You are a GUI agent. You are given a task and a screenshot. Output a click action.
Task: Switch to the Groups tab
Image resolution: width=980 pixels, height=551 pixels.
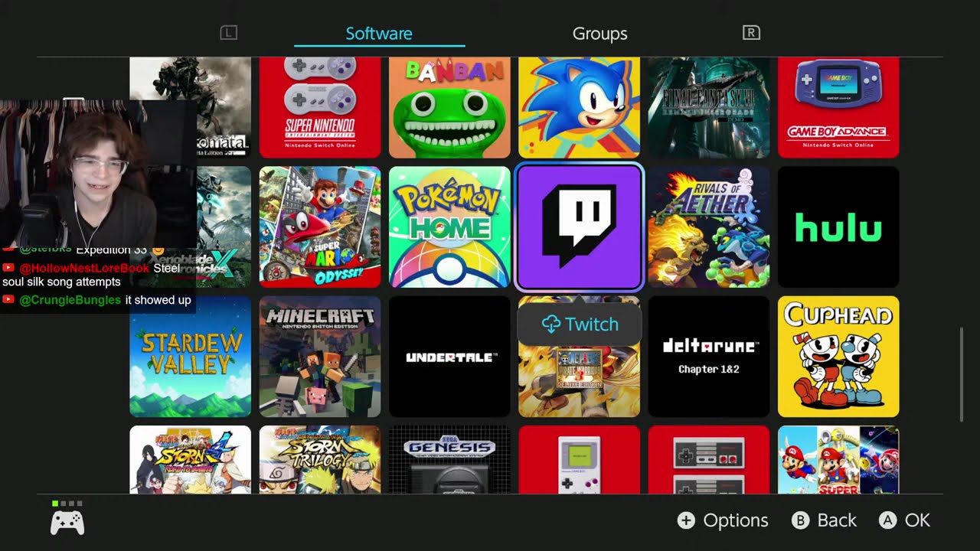600,34
